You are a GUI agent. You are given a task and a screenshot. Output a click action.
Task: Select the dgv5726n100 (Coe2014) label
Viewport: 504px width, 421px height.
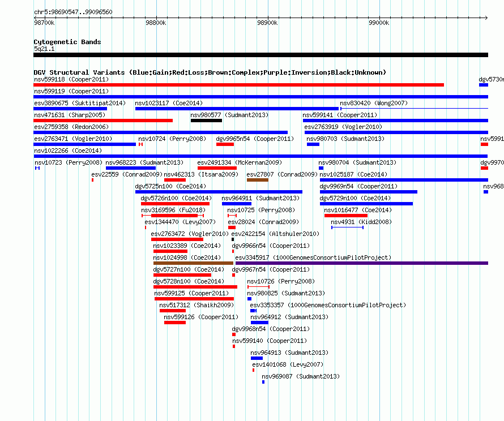(x=177, y=198)
